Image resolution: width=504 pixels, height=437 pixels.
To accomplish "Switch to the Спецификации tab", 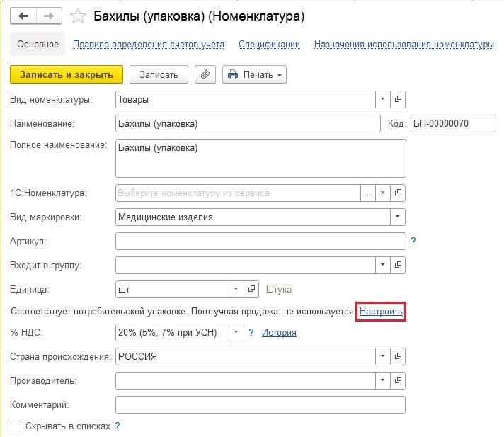I will click(x=269, y=44).
